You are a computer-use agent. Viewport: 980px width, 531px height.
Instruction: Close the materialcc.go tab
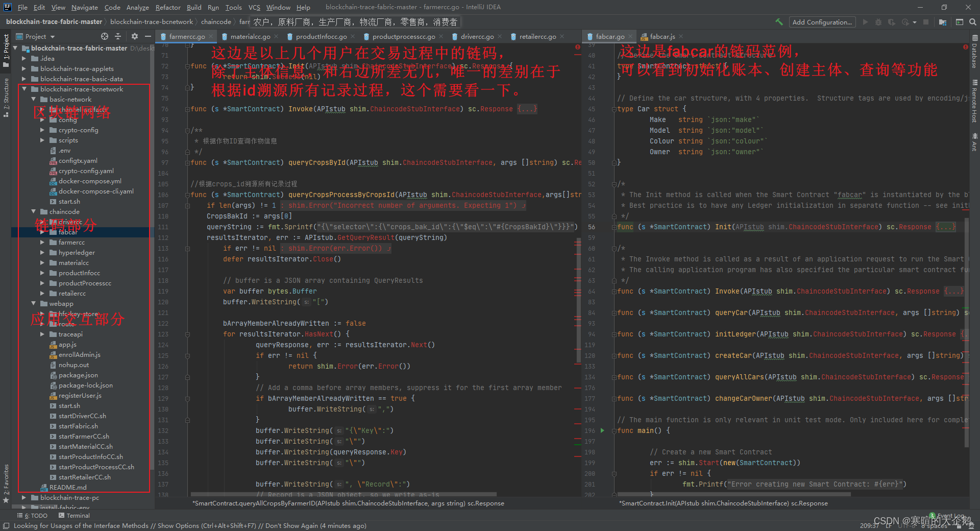(276, 36)
